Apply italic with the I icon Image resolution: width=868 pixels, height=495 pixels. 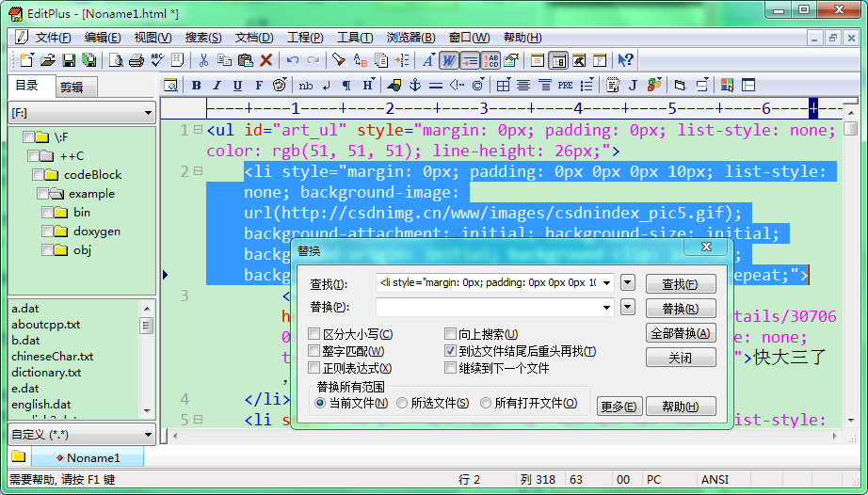pos(217,86)
